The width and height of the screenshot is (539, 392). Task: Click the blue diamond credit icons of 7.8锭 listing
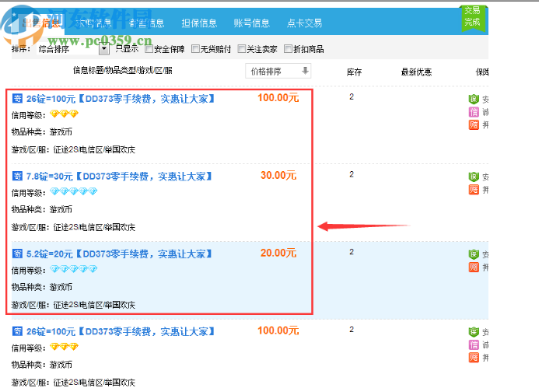74,191
